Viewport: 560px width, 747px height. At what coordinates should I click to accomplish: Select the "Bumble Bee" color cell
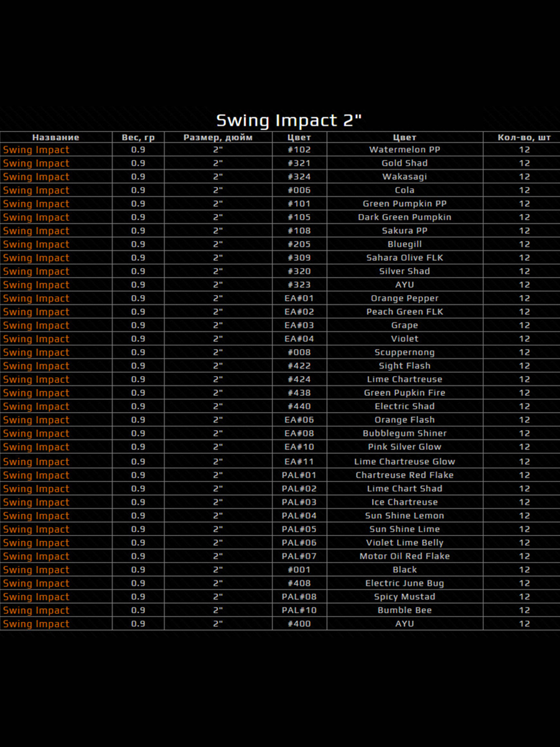coord(404,610)
